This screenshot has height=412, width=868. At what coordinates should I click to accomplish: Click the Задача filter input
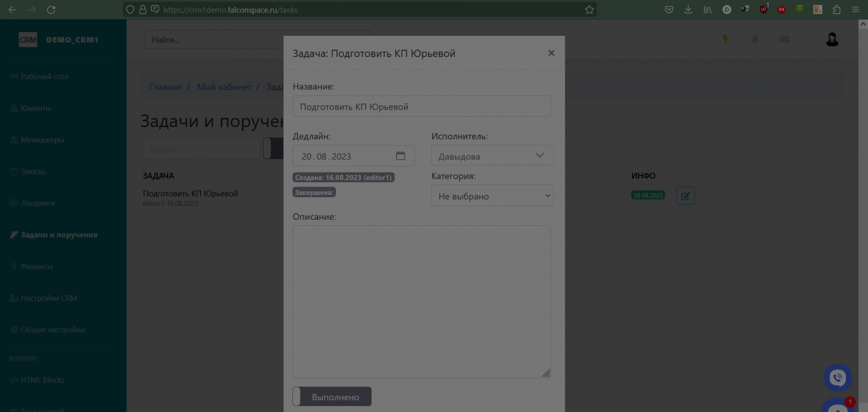(x=201, y=149)
